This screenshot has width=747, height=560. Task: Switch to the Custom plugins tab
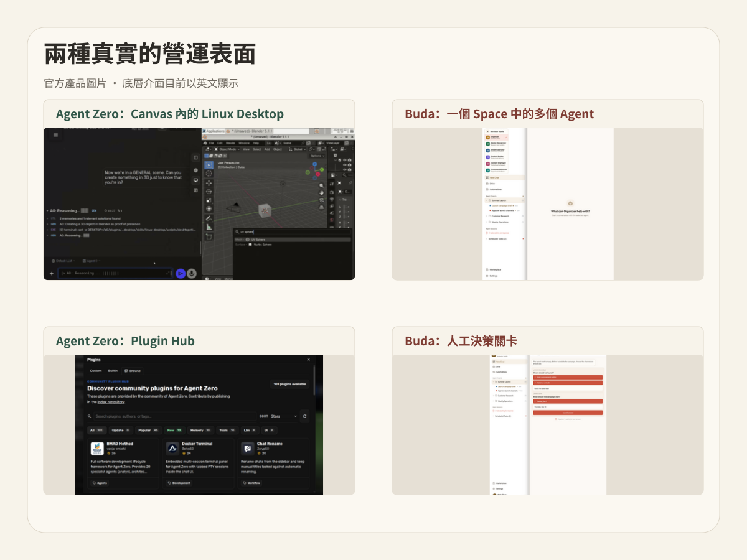click(x=95, y=371)
